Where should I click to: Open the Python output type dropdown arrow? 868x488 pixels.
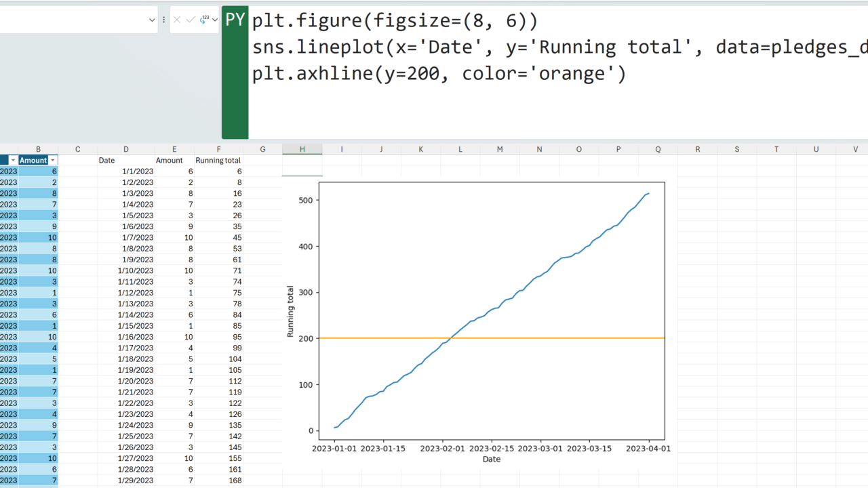[x=215, y=20]
